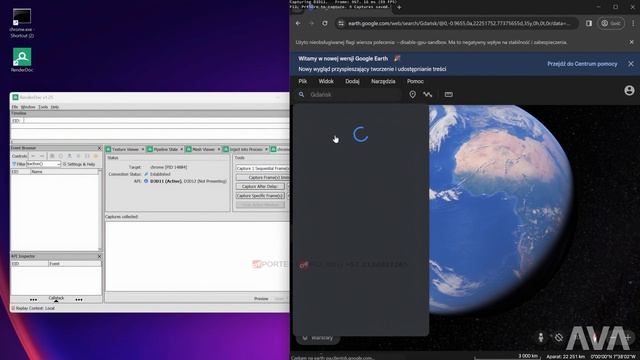Click the Event column header in API Inspector

point(75,264)
